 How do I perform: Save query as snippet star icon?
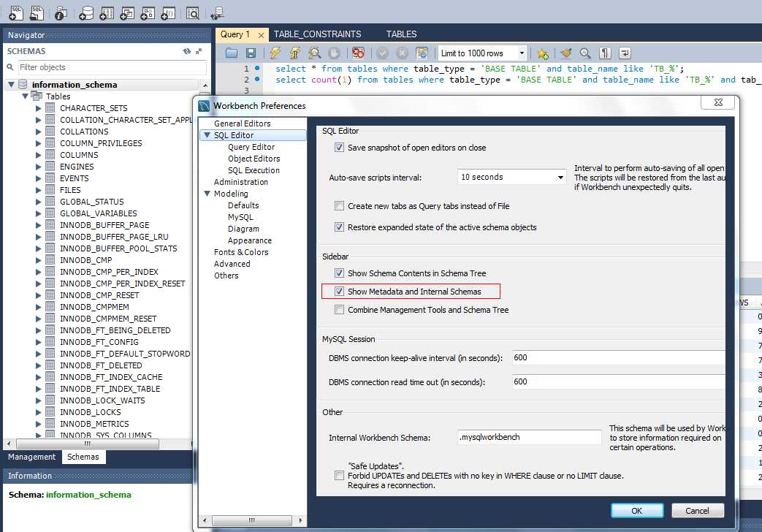coord(542,53)
